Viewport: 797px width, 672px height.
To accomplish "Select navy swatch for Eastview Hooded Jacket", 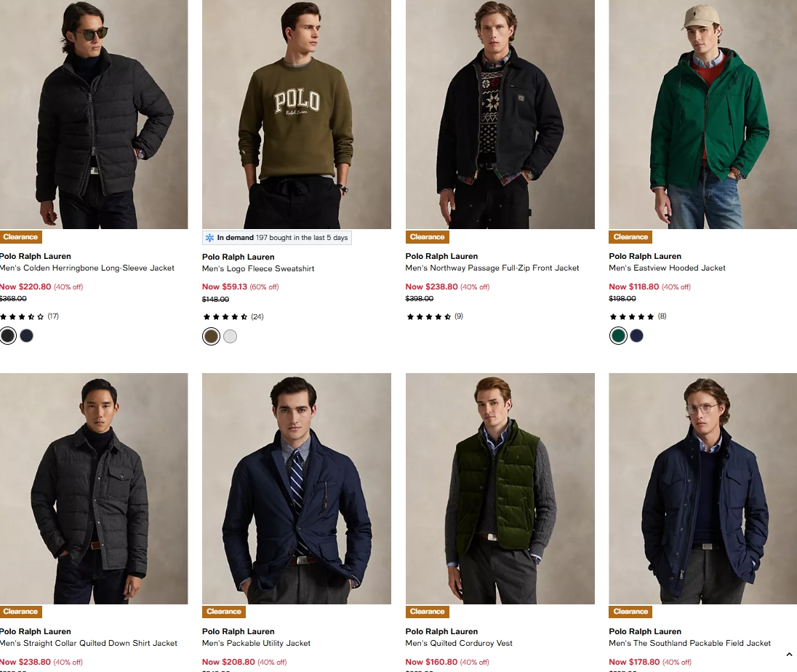I will coord(637,335).
